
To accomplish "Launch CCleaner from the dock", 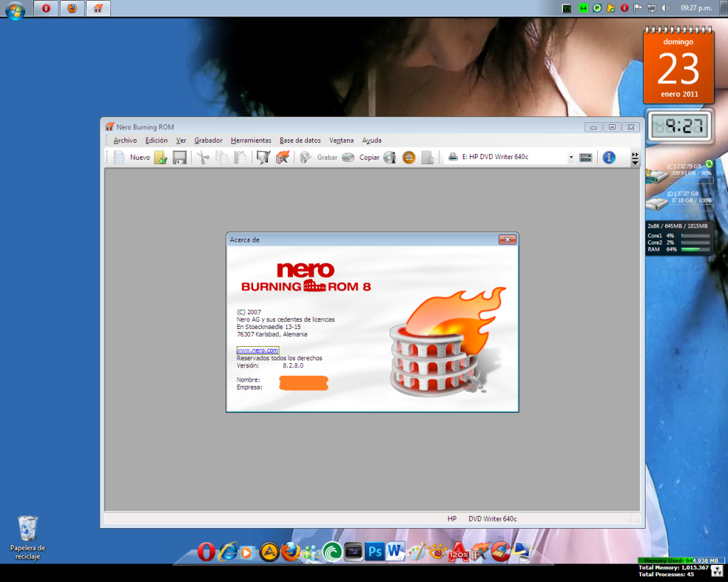I will (500, 552).
